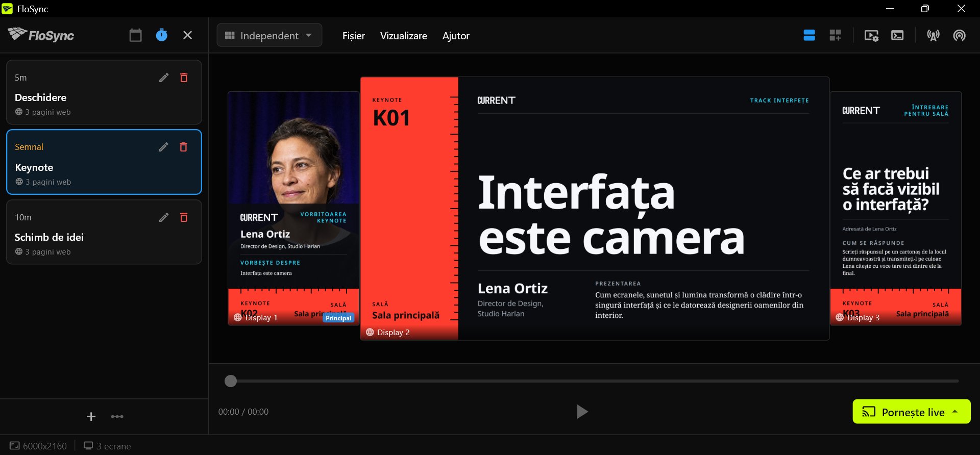This screenshot has width=980, height=455.
Task: Open the calendar schedule icon
Action: [135, 35]
